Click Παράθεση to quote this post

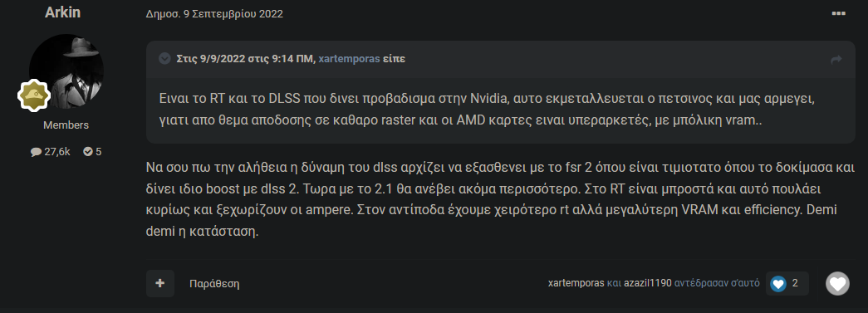(x=214, y=284)
